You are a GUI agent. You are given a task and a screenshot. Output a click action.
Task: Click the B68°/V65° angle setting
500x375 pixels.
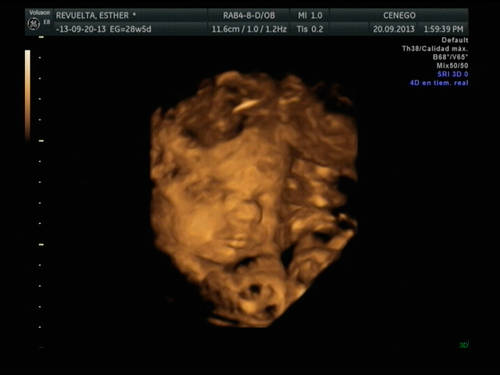click(x=450, y=57)
